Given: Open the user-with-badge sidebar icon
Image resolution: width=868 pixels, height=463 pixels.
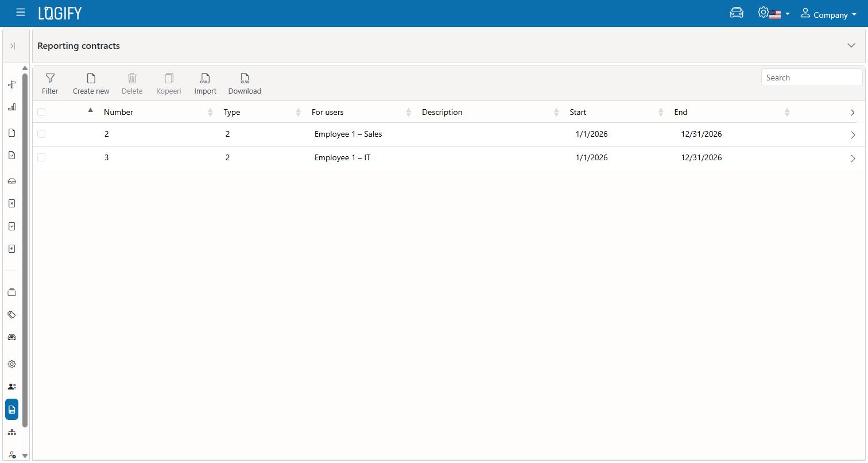Looking at the screenshot, I should point(11,455).
